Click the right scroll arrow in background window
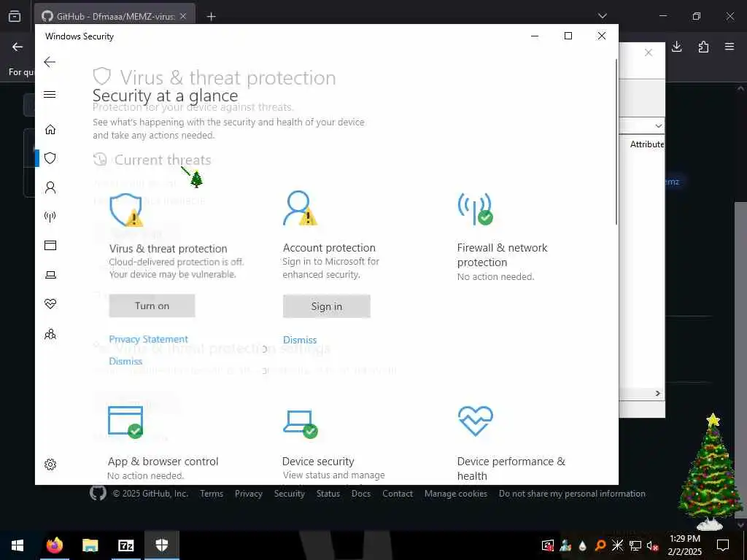Screen dimensions: 747x560 (658, 393)
